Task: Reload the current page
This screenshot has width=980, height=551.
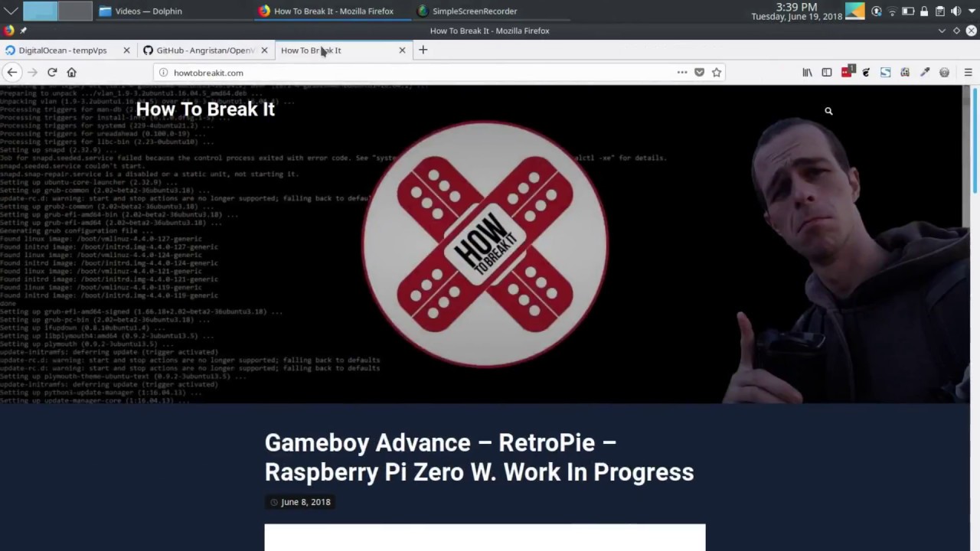Action: 52,72
